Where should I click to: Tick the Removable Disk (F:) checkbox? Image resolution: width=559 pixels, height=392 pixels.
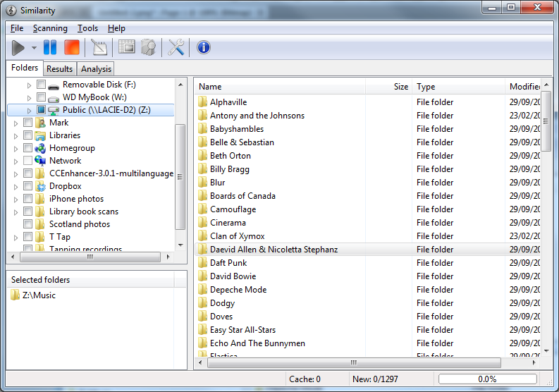pos(42,85)
